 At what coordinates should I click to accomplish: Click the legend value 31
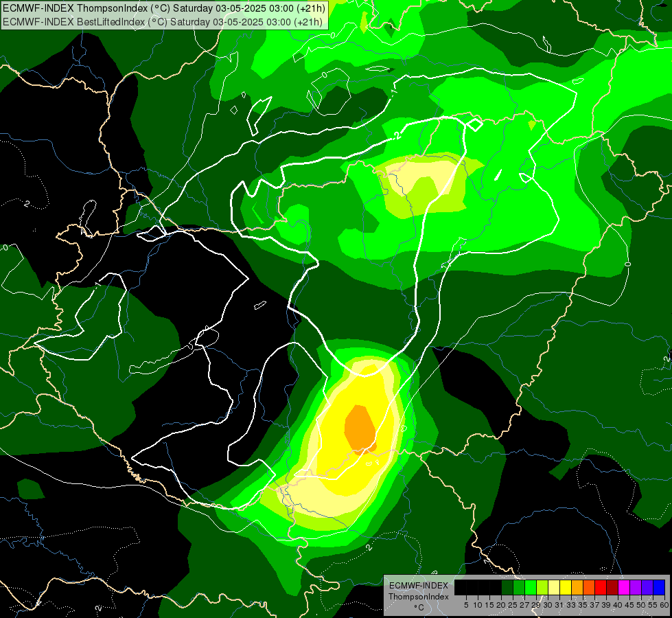pos(559,605)
